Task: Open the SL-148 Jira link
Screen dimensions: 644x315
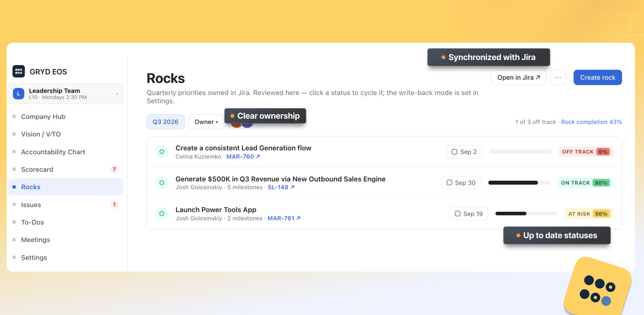Action: click(x=281, y=187)
